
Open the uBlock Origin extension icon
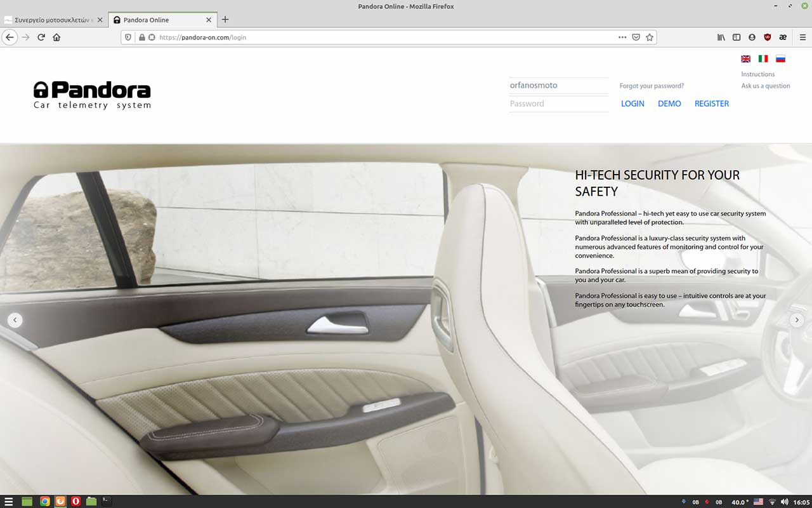767,37
